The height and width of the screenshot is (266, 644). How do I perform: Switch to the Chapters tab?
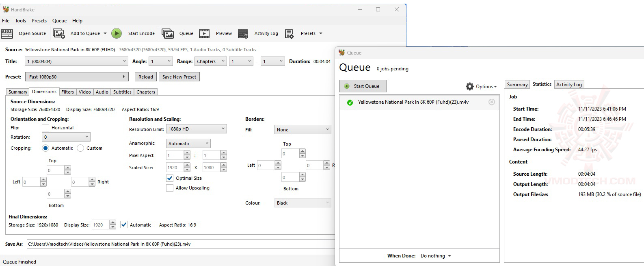pos(146,92)
